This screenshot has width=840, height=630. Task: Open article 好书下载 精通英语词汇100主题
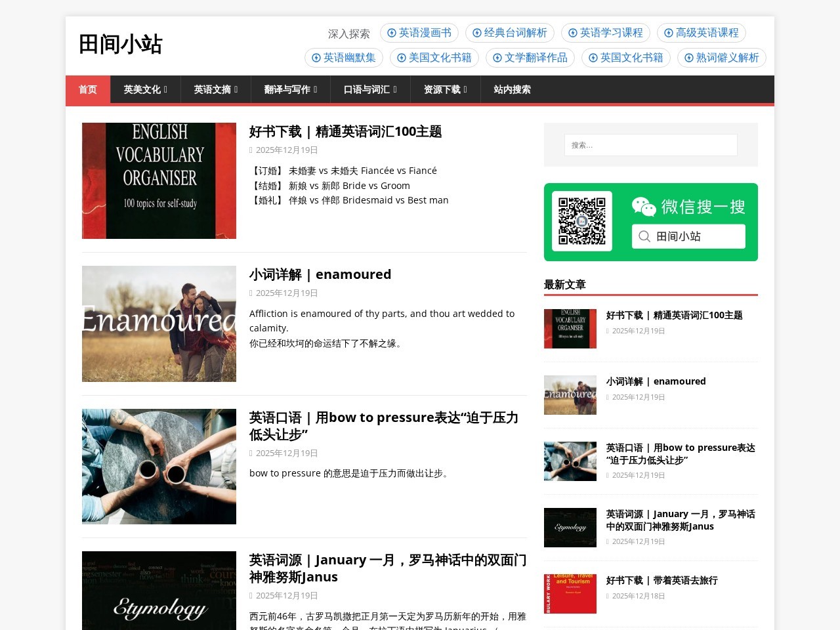pyautogui.click(x=345, y=131)
